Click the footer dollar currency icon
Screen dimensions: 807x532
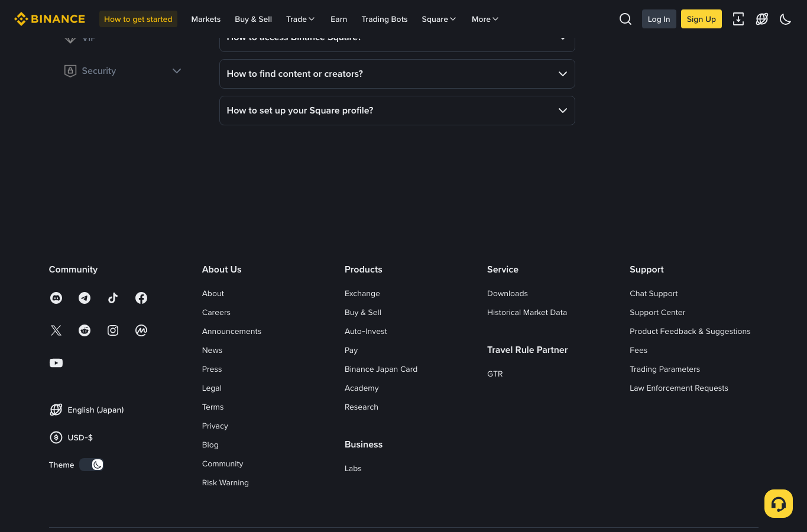[56, 437]
